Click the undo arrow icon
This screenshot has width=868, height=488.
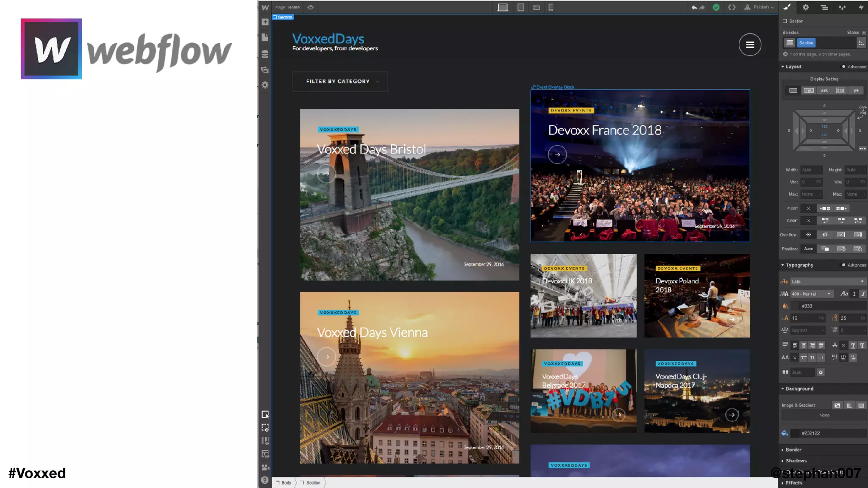point(694,7)
